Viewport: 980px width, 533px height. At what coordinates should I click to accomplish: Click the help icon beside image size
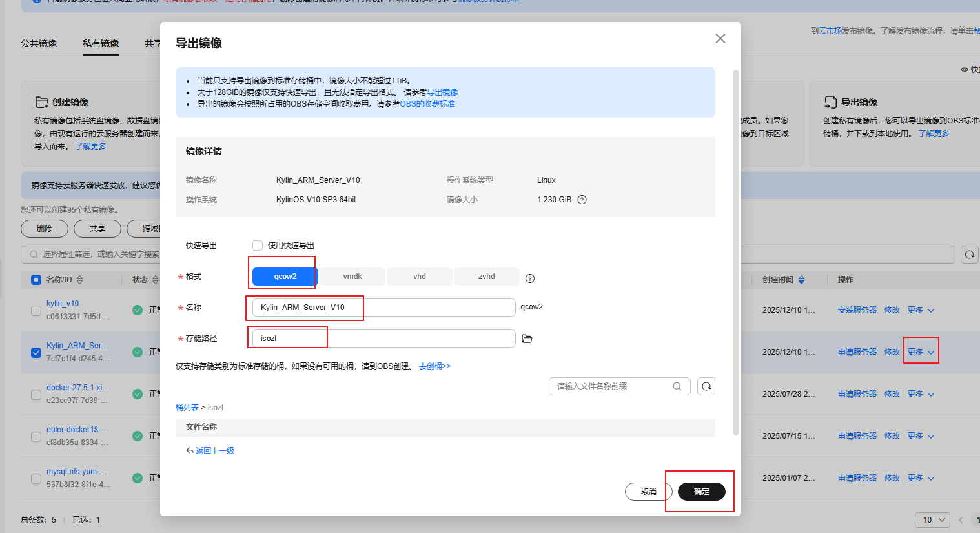[x=582, y=200]
